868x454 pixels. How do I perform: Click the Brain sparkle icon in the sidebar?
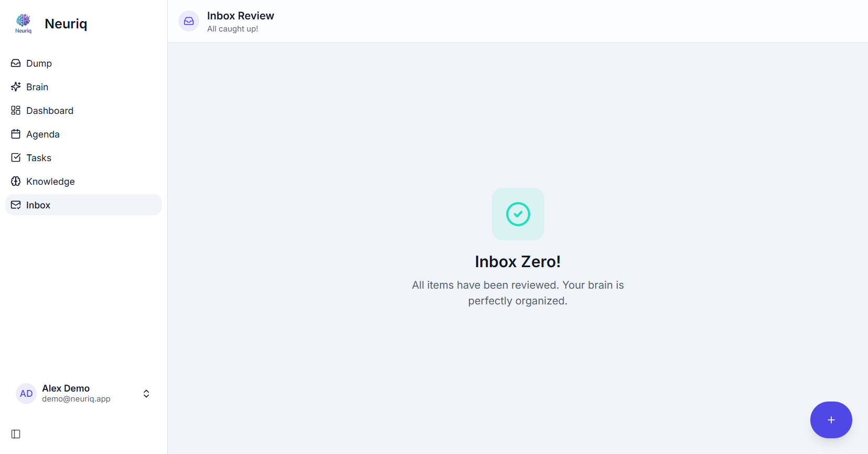coord(16,87)
